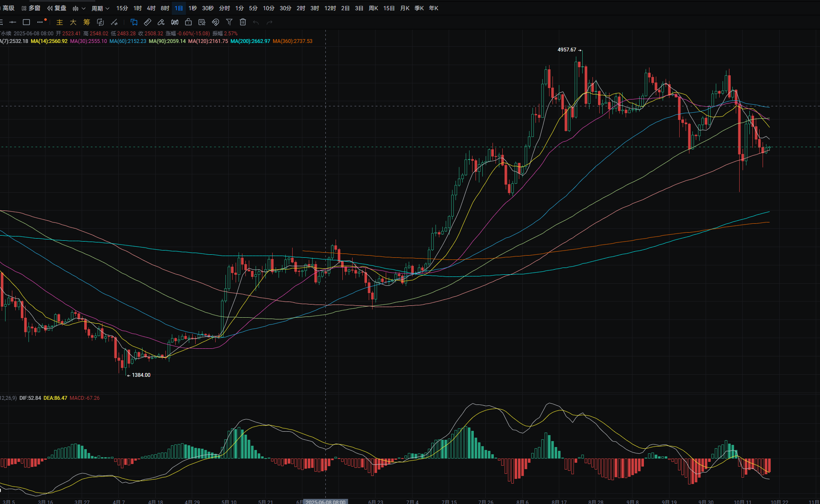820x504 pixels.
Task: Select the 月K monthly timeframe
Action: 404,8
